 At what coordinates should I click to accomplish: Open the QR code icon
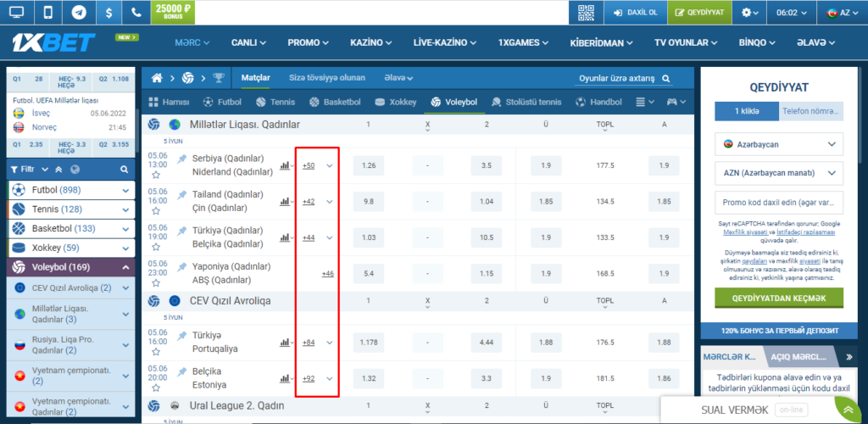[x=586, y=12]
